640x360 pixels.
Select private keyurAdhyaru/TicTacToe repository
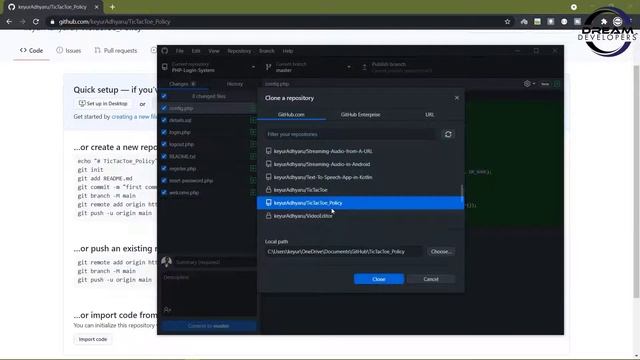[x=360, y=190]
